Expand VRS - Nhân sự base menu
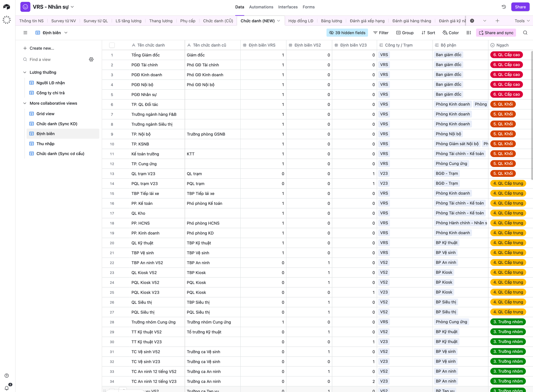533x392 pixels. click(x=72, y=7)
